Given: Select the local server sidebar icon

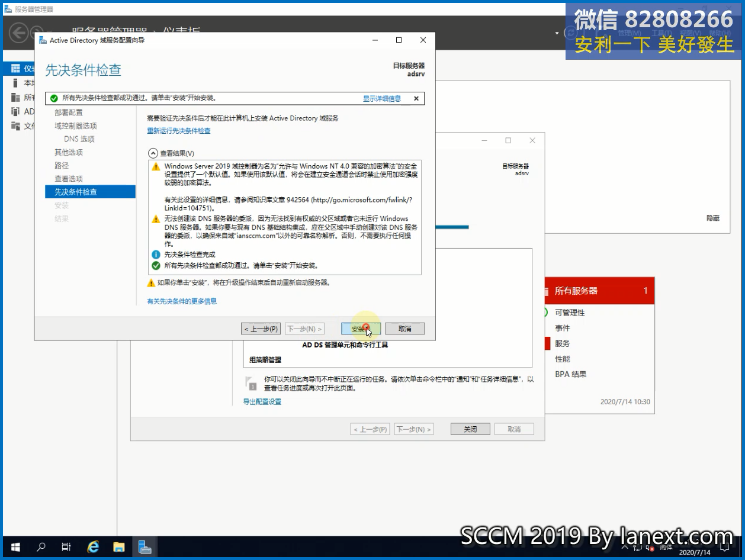Looking at the screenshot, I should (x=15, y=83).
